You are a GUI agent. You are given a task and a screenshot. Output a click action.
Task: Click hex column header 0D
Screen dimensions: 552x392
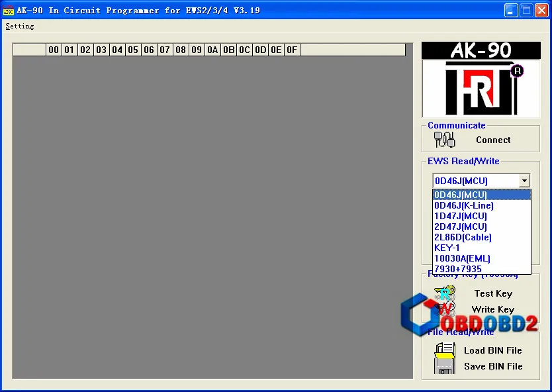261,50
